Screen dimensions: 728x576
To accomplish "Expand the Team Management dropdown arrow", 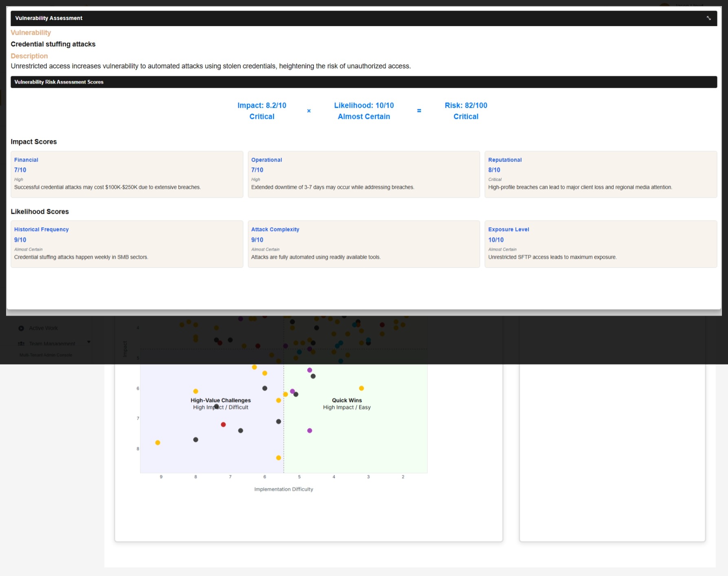I will pos(89,342).
